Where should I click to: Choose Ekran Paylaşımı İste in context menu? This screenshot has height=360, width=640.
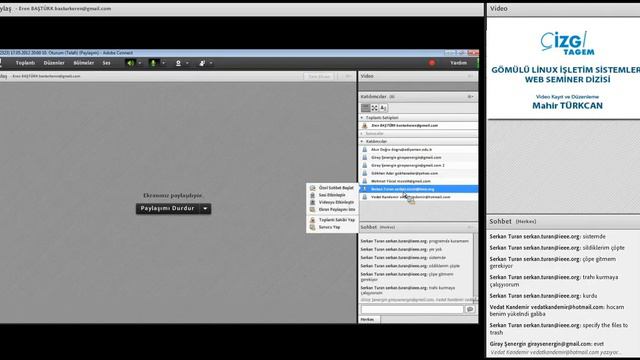332,209
